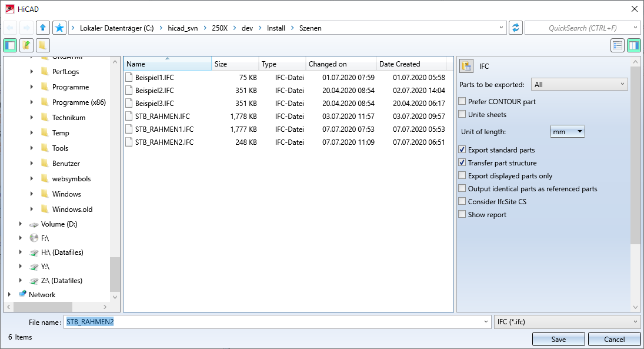Open favorites with the star icon
The width and height of the screenshot is (644, 349).
pyautogui.click(x=59, y=28)
